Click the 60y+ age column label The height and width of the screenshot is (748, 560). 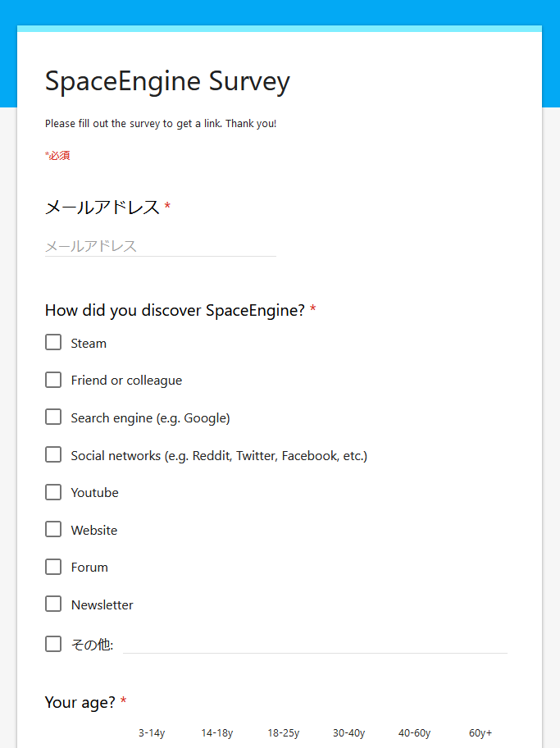tap(480, 732)
